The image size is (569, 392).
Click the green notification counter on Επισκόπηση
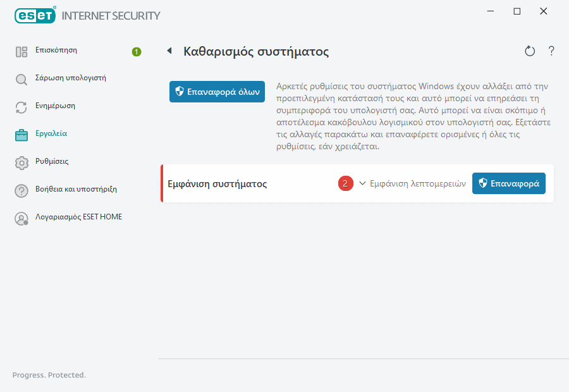136,52
